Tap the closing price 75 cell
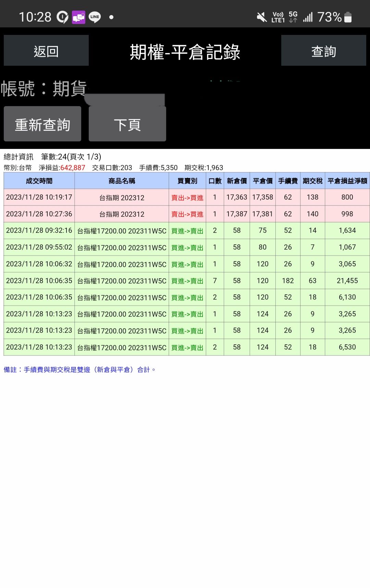370x588 pixels. coord(263,230)
